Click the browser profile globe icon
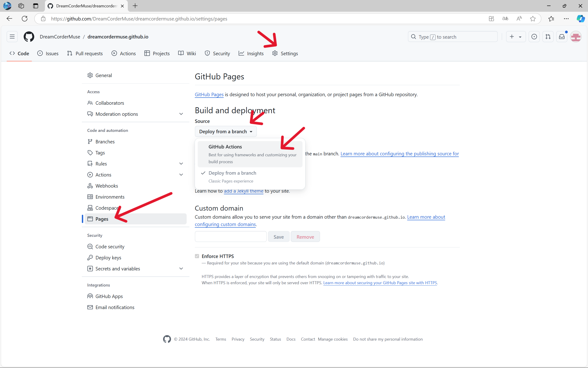The height and width of the screenshot is (368, 588). point(7,6)
